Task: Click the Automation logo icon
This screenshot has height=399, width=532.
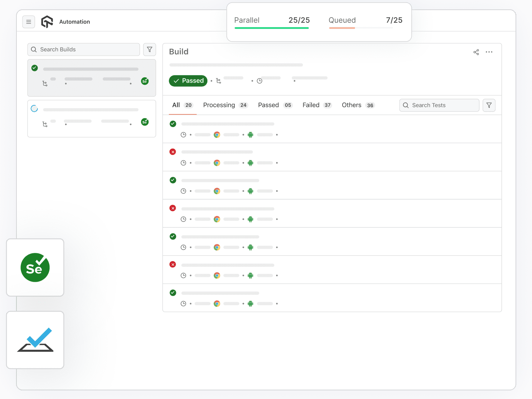Action: coord(47,22)
